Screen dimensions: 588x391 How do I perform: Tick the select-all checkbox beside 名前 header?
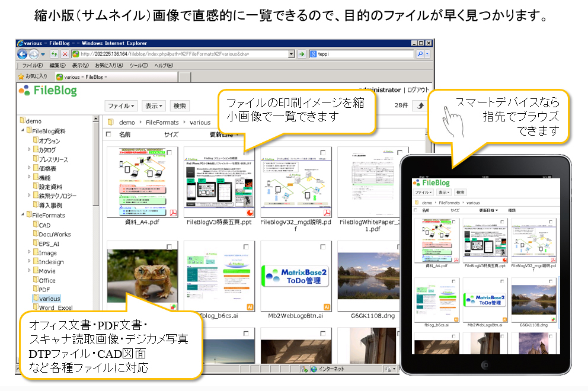[108, 134]
